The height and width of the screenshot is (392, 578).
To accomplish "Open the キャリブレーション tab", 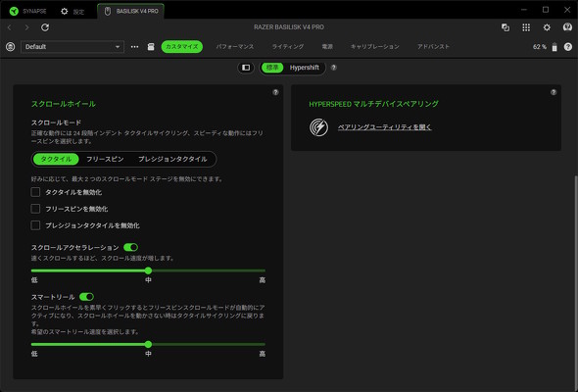I will [x=375, y=47].
